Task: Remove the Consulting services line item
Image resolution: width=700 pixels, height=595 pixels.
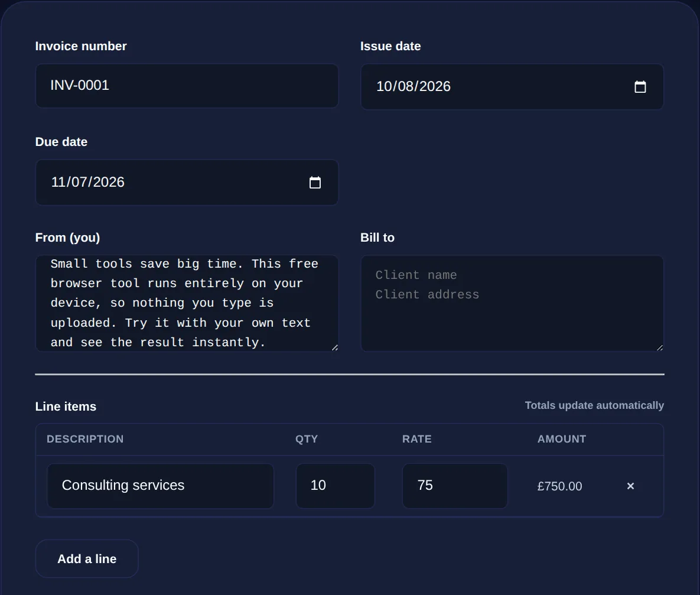Action: (630, 486)
